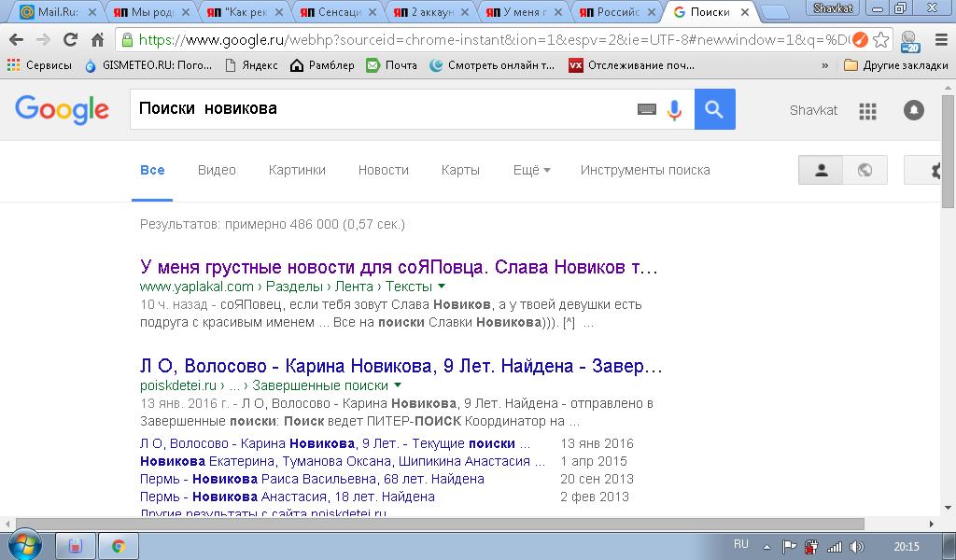Viewport: 956px width, 560px height.
Task: Open the extension icon with the -20 badge
Action: pos(910,41)
